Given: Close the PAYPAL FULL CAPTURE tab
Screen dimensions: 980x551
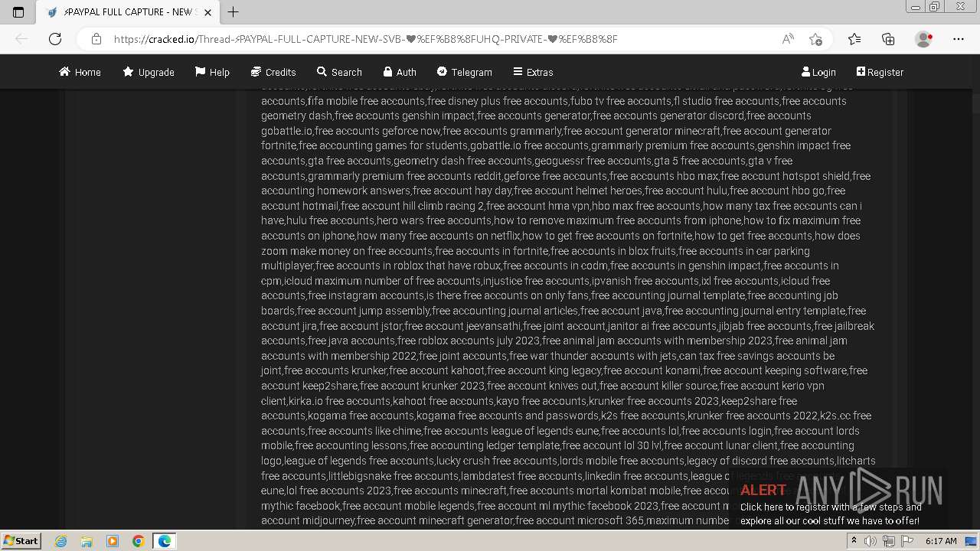Looking at the screenshot, I should coord(207,12).
